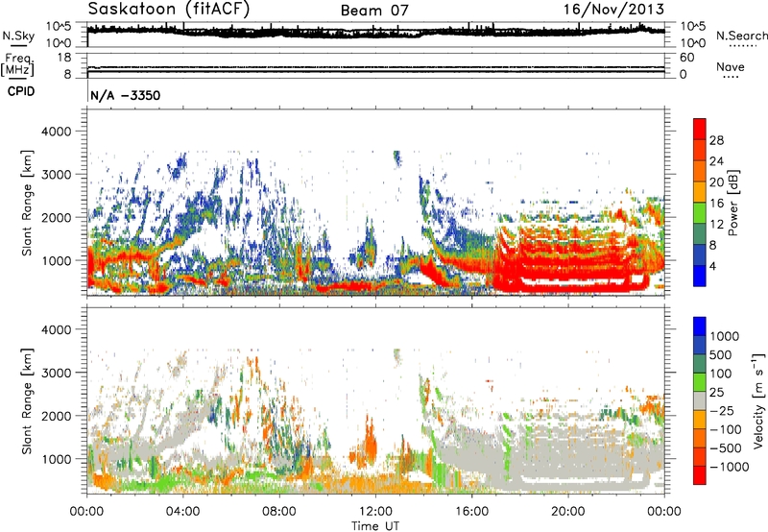
Task: Pick the red top segment of power colorbar
Action: point(700,129)
